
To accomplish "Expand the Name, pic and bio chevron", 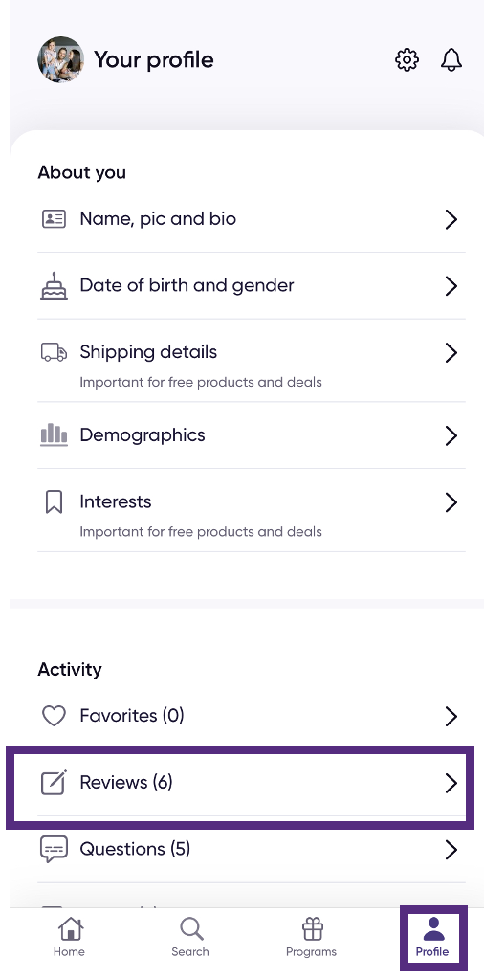I will click(x=451, y=219).
